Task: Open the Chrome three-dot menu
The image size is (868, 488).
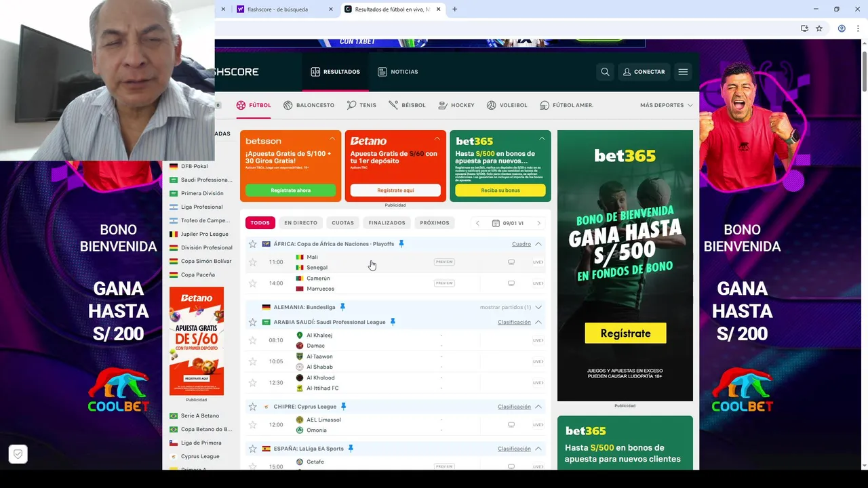Action: (858, 28)
